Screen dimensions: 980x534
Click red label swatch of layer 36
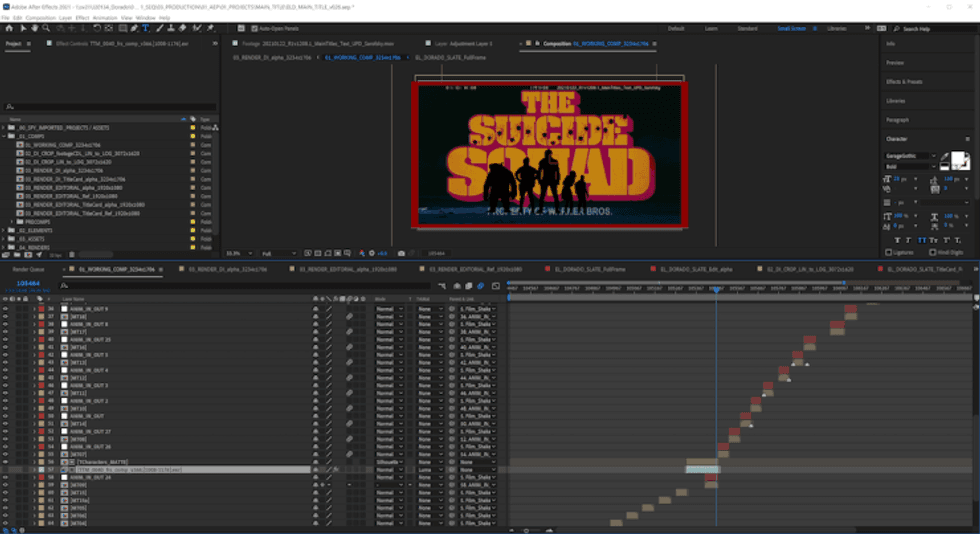coord(41,309)
